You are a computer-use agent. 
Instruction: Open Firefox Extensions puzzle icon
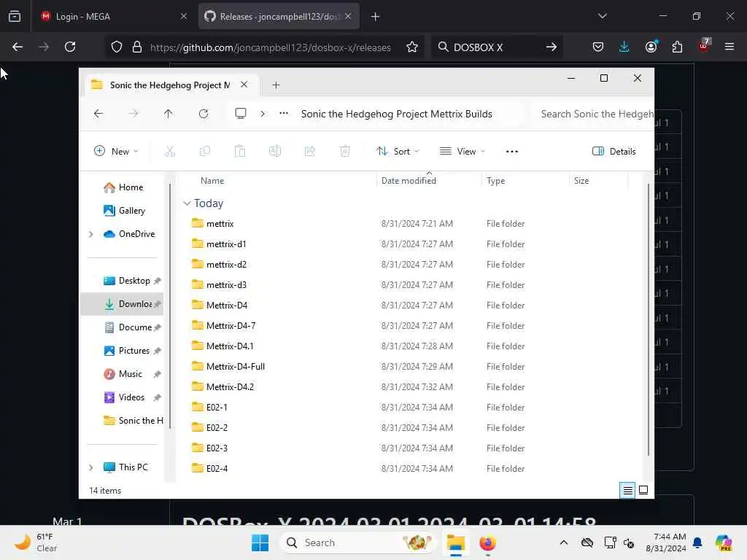[x=677, y=47]
